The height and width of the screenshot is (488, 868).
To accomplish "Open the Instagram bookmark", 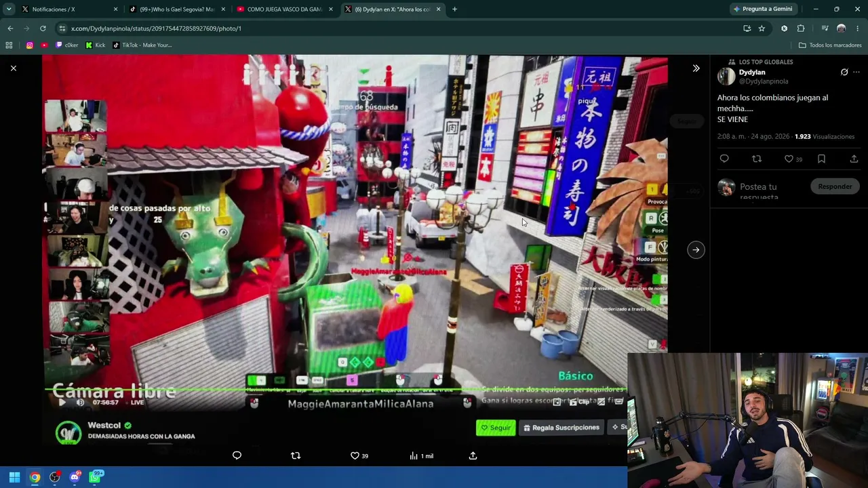I will (x=29, y=45).
